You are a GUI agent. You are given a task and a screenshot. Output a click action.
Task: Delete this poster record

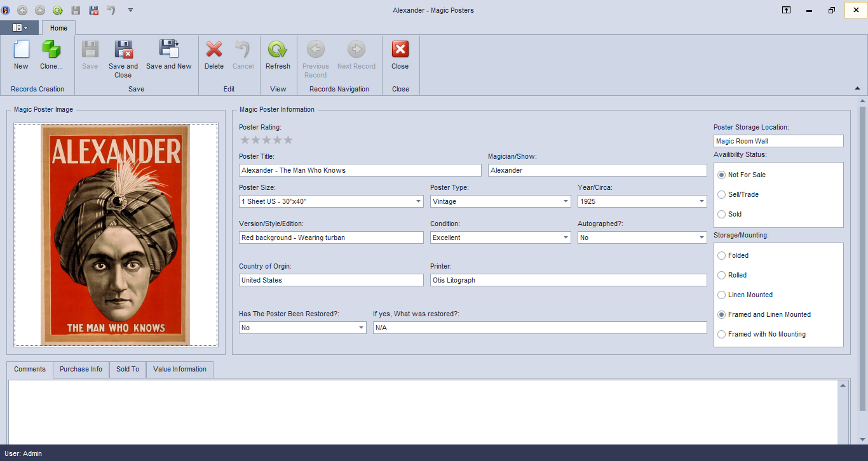point(214,55)
